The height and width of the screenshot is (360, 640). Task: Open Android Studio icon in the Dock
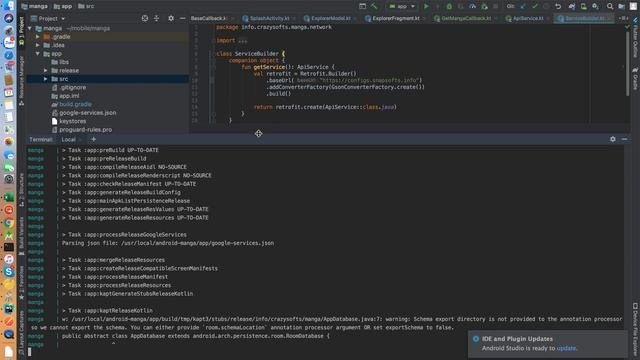tap(9, 236)
